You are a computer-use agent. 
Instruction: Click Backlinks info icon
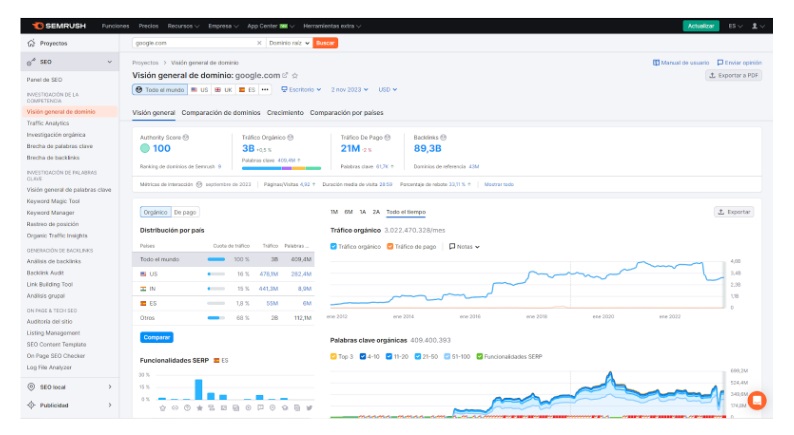tap(443, 137)
